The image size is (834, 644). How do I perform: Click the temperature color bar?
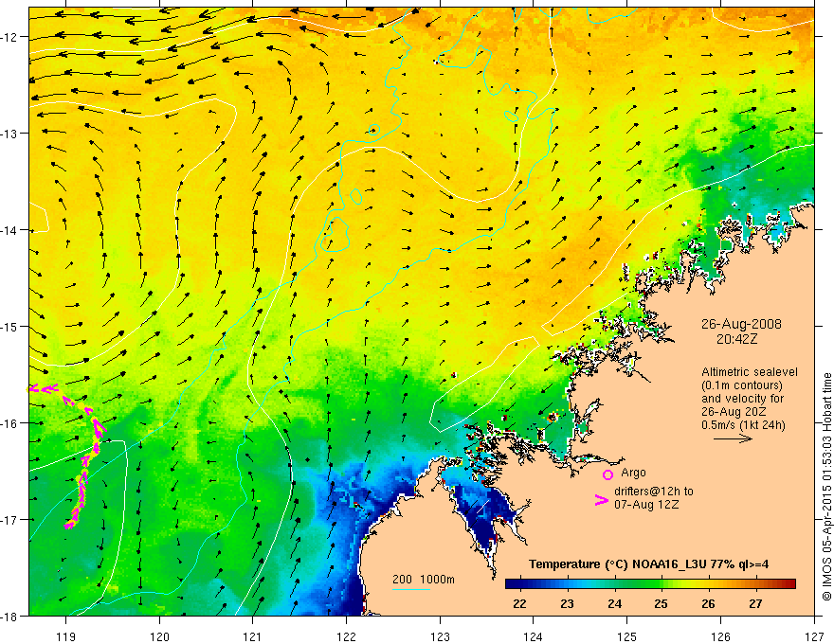coord(650,584)
